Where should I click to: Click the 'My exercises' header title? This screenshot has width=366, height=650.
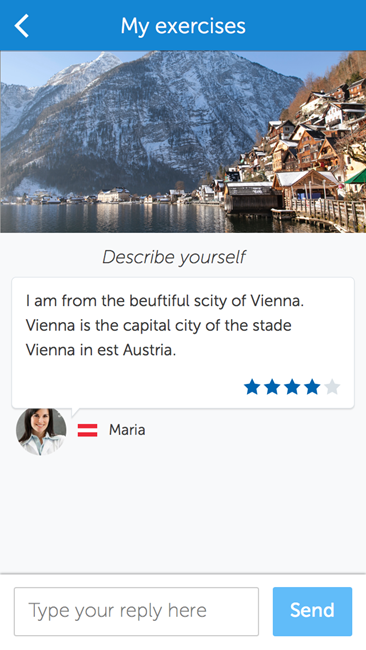[183, 26]
